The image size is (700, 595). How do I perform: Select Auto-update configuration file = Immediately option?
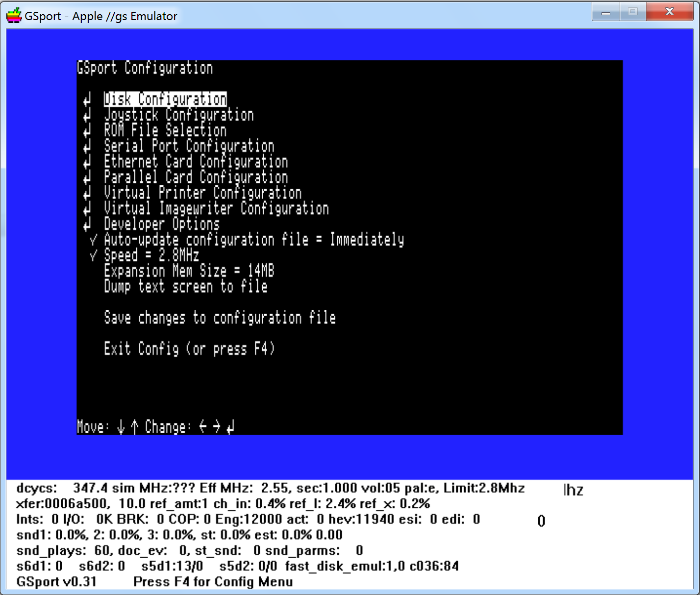(254, 240)
